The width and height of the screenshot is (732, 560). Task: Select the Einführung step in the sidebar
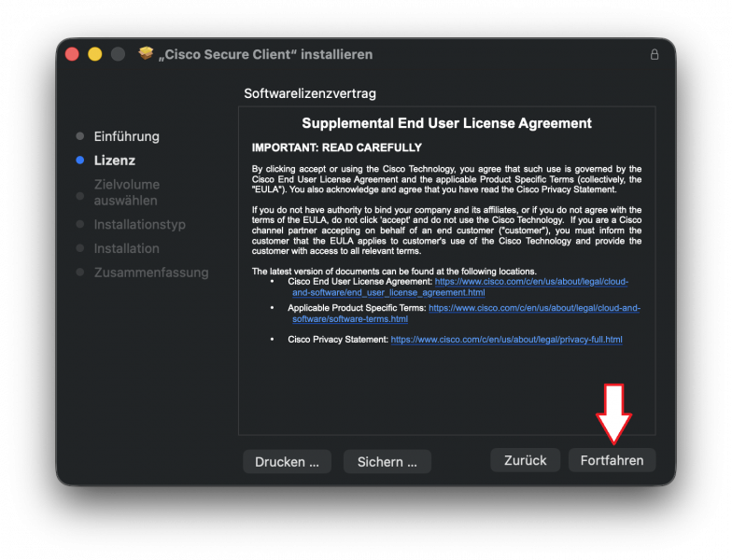[127, 136]
